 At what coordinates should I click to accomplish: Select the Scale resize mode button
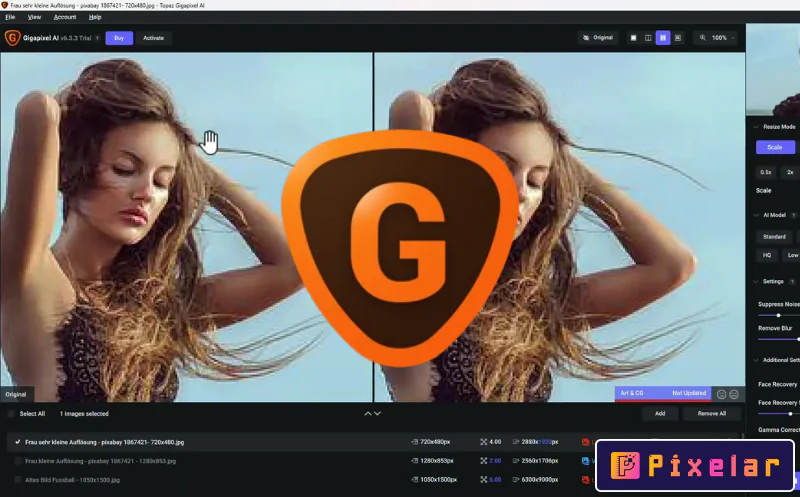click(x=775, y=147)
